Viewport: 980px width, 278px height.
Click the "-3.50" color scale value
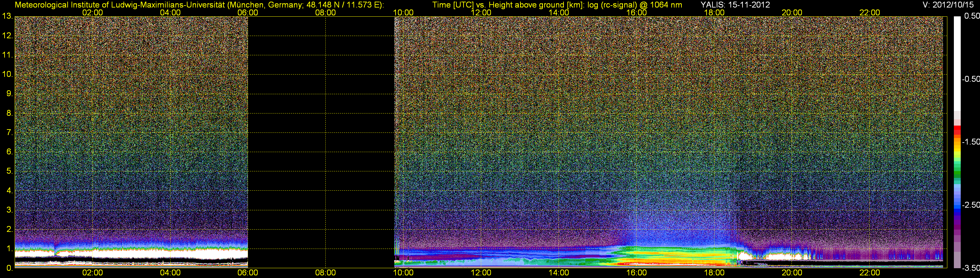(971, 268)
